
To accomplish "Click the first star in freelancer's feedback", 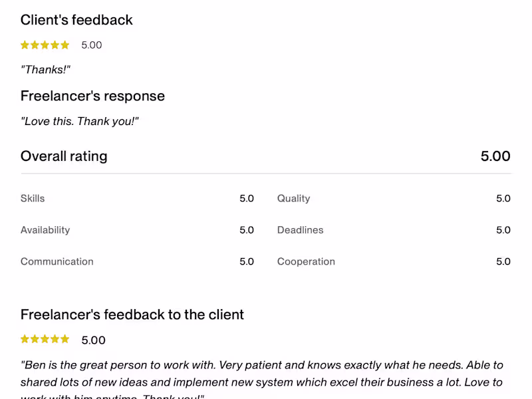I will click(x=25, y=339).
